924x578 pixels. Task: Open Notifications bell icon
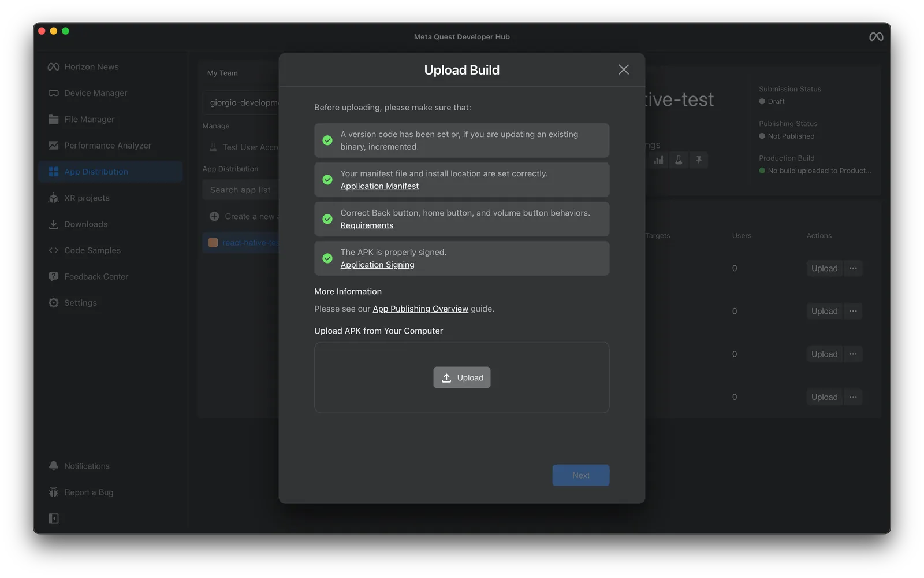tap(54, 466)
